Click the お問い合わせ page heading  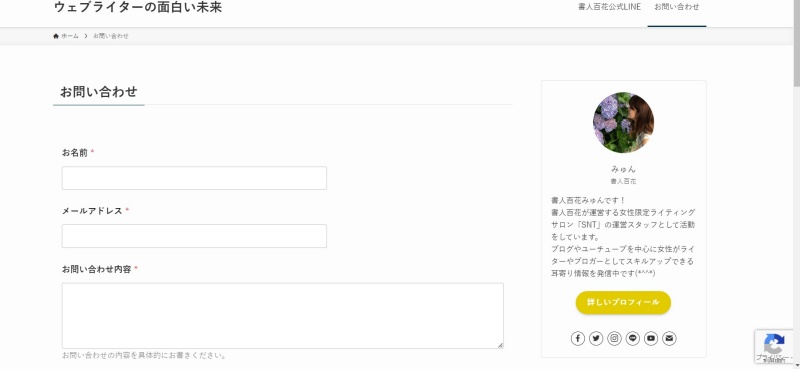98,92
